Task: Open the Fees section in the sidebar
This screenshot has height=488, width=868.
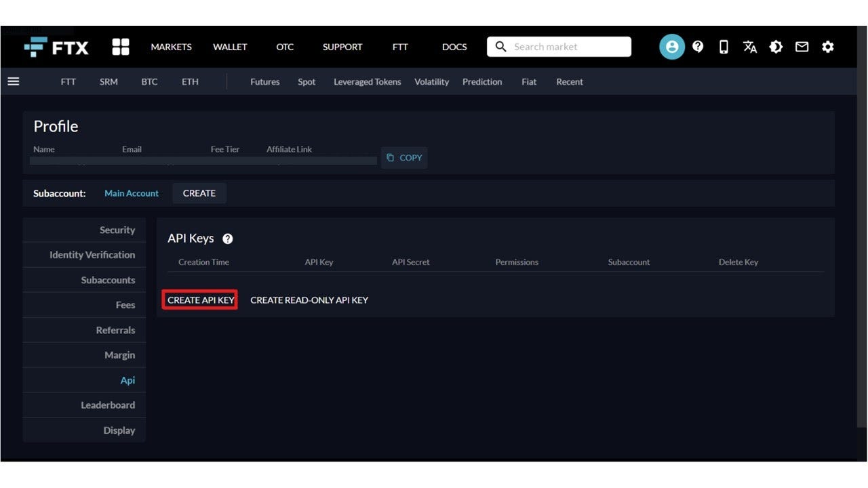Action: pos(125,305)
